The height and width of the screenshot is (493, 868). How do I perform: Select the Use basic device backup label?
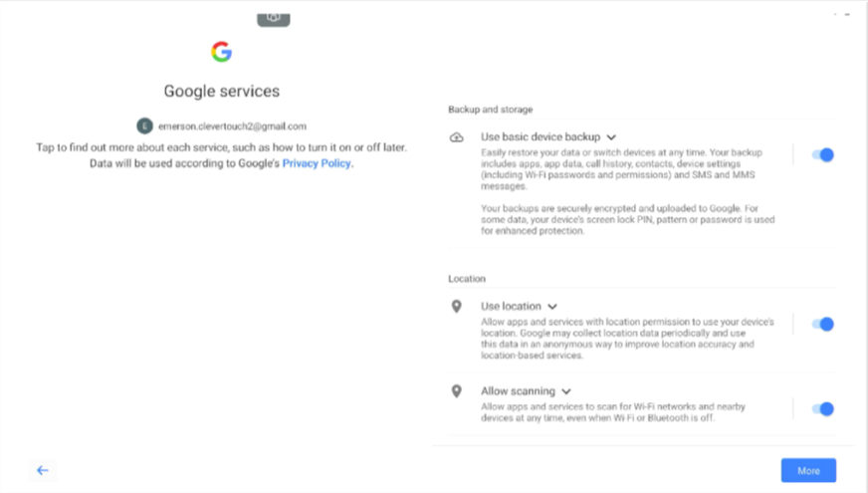(541, 137)
